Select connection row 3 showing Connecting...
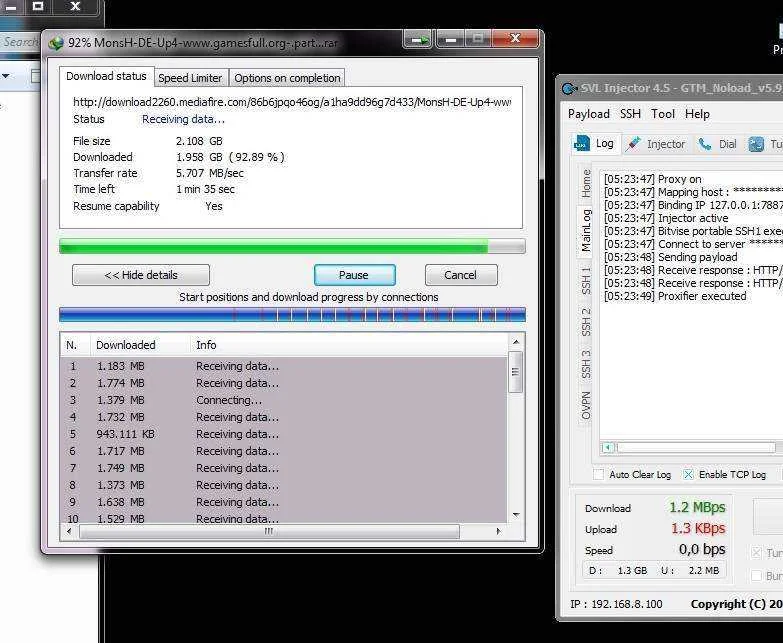This screenshot has height=643, width=783. (284, 400)
